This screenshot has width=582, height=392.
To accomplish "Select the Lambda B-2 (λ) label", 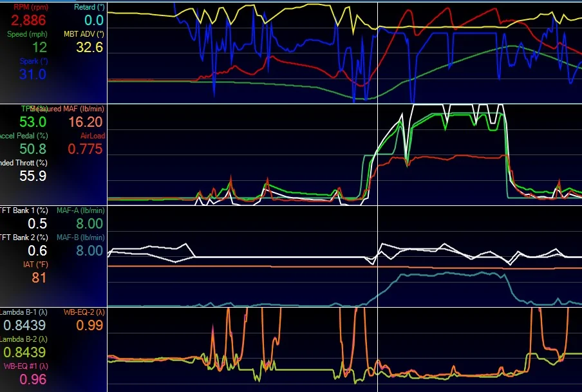I will pos(24,339).
